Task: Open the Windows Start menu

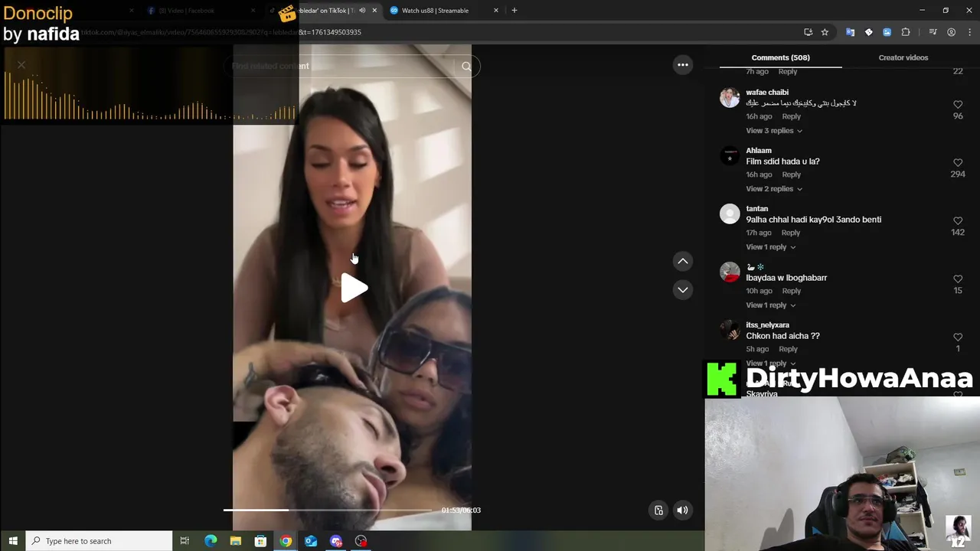Action: 13,541
